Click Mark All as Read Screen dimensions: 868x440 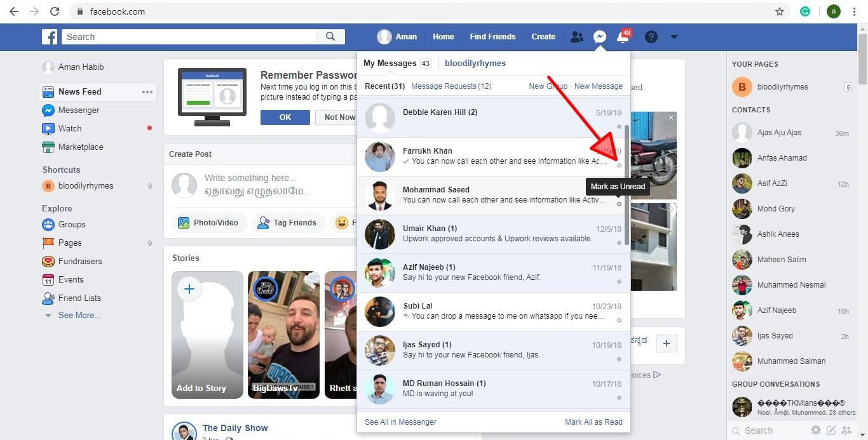click(x=593, y=422)
